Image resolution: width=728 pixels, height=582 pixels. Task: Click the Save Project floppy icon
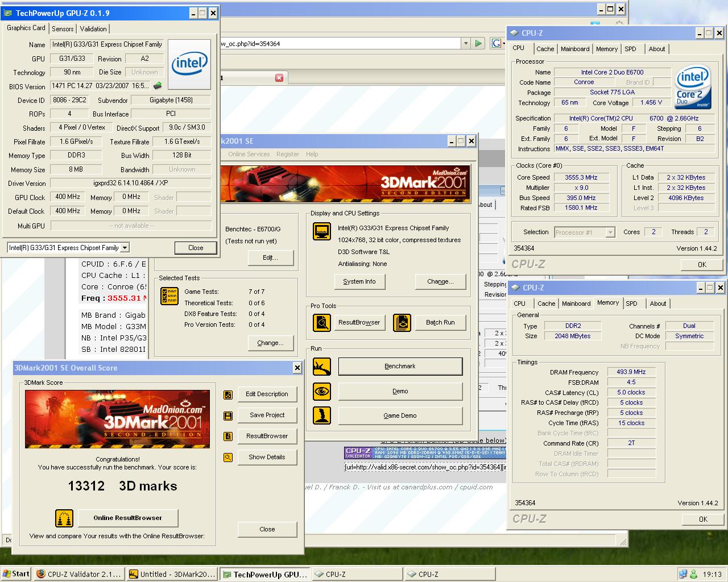[228, 415]
